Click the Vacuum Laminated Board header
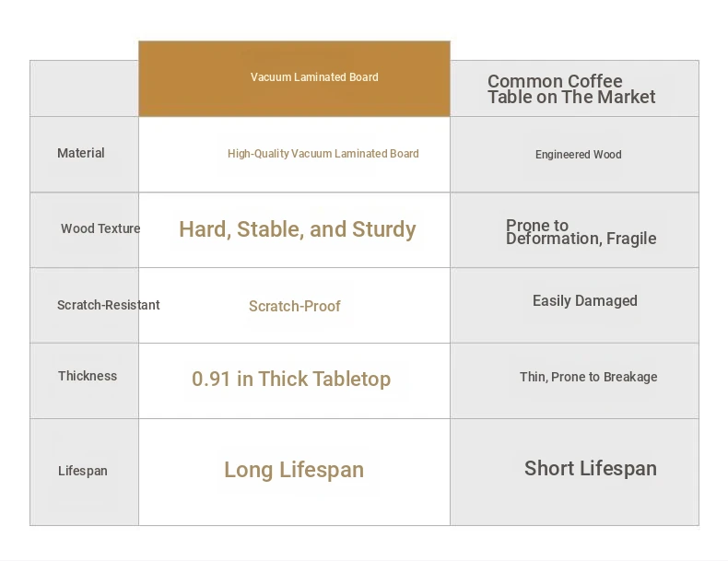 coord(314,77)
